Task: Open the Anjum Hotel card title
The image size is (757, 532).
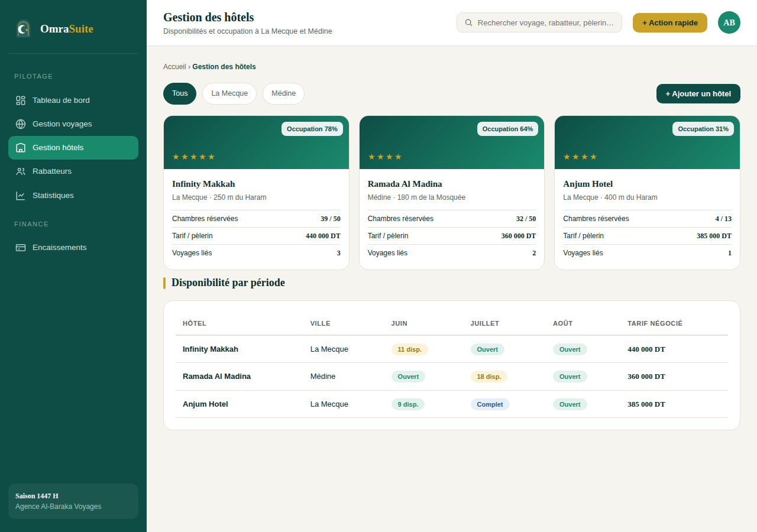Action: tap(588, 184)
